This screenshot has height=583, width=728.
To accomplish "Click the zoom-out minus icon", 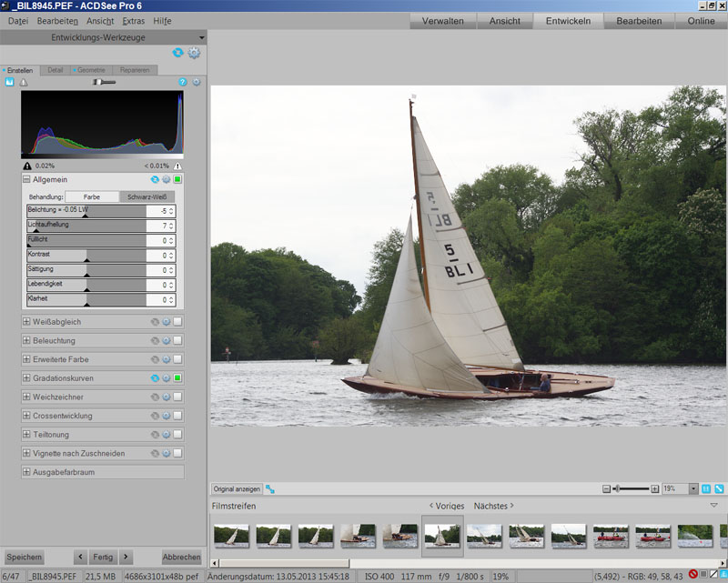I will coord(607,488).
